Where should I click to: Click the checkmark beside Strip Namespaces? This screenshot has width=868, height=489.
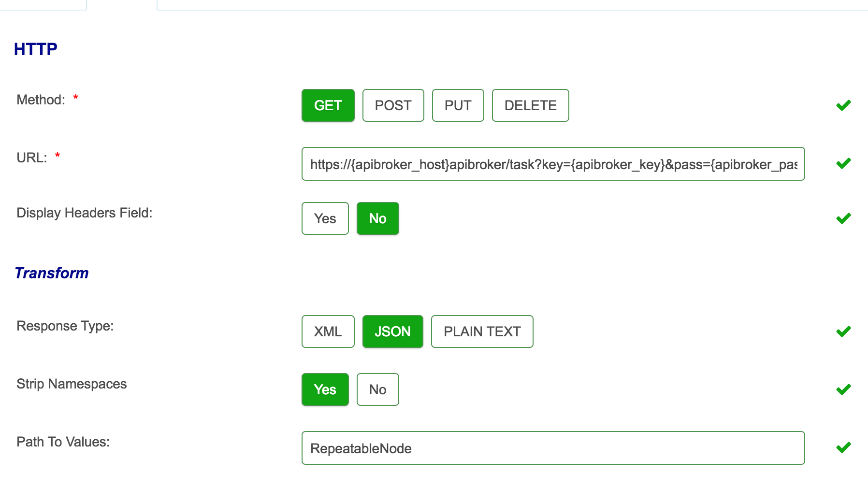[x=843, y=389]
